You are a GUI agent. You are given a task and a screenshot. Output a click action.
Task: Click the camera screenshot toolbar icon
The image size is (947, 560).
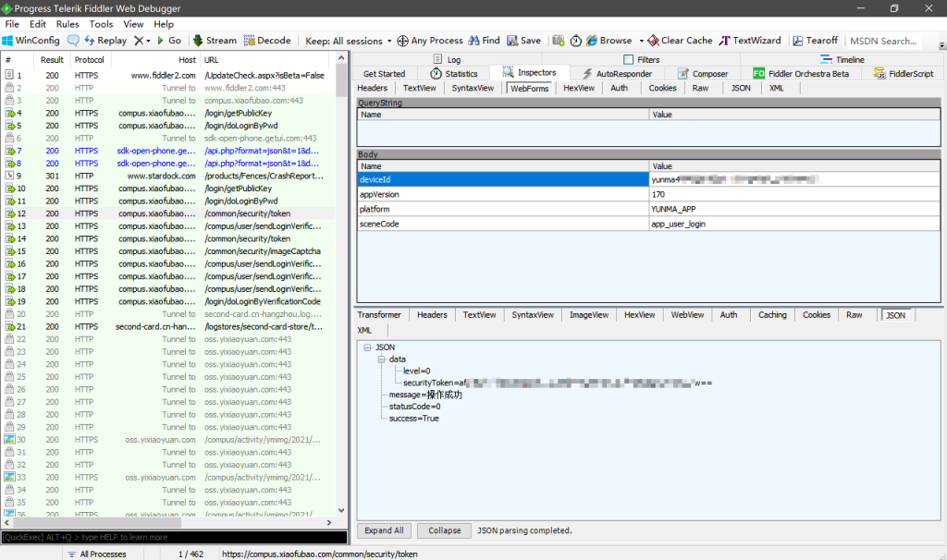click(558, 41)
